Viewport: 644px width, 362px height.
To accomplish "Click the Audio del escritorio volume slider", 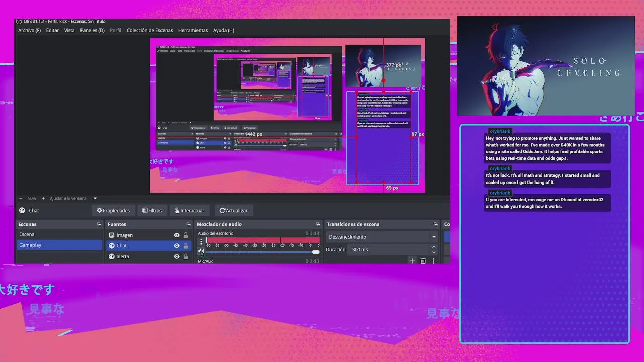I will coord(263,252).
